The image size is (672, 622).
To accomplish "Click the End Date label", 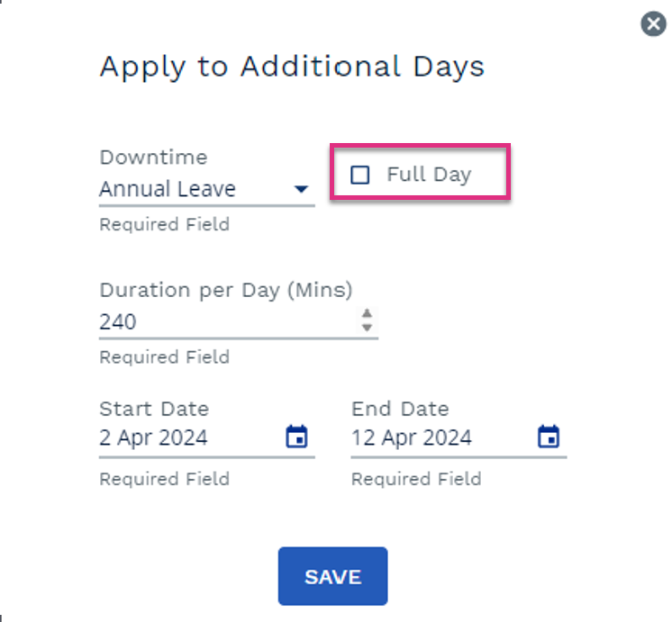I will tap(400, 409).
